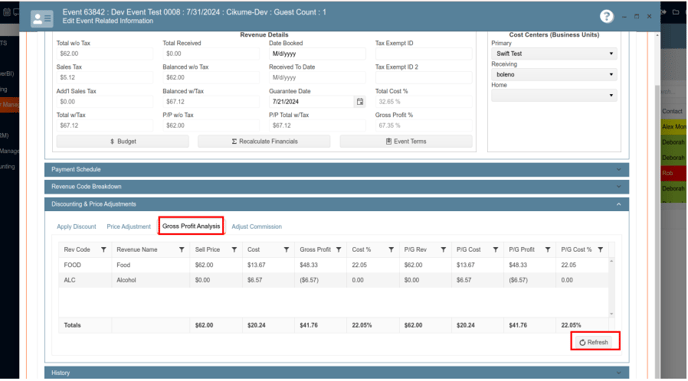Click the Date Booked field

tap(317, 54)
